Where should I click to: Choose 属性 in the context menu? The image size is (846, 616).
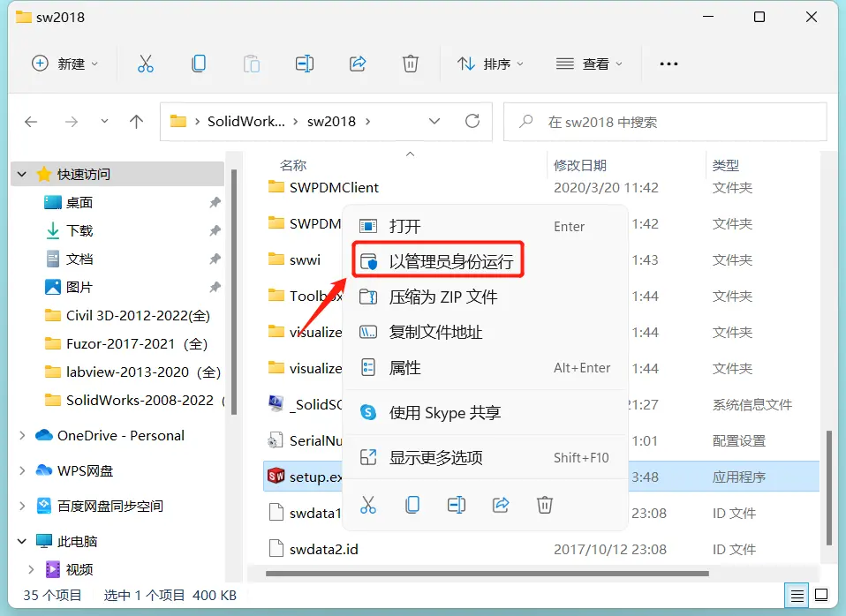tap(486, 368)
